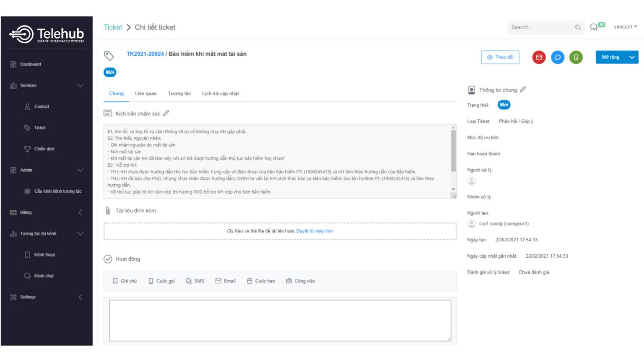Expand the Billing sidebar section
644x362 pixels.
pos(80,212)
